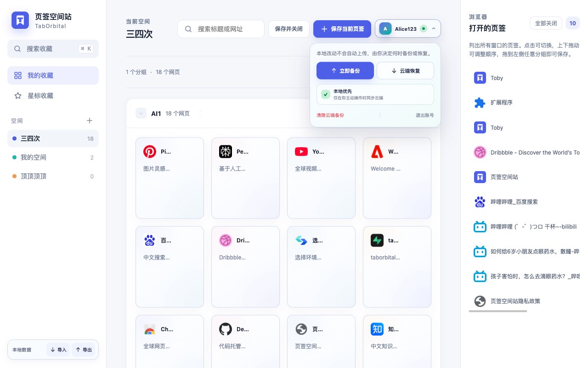Screen dimensions: 588x368
Task: Click the 图片灵感 description text
Action: [x=157, y=169]
